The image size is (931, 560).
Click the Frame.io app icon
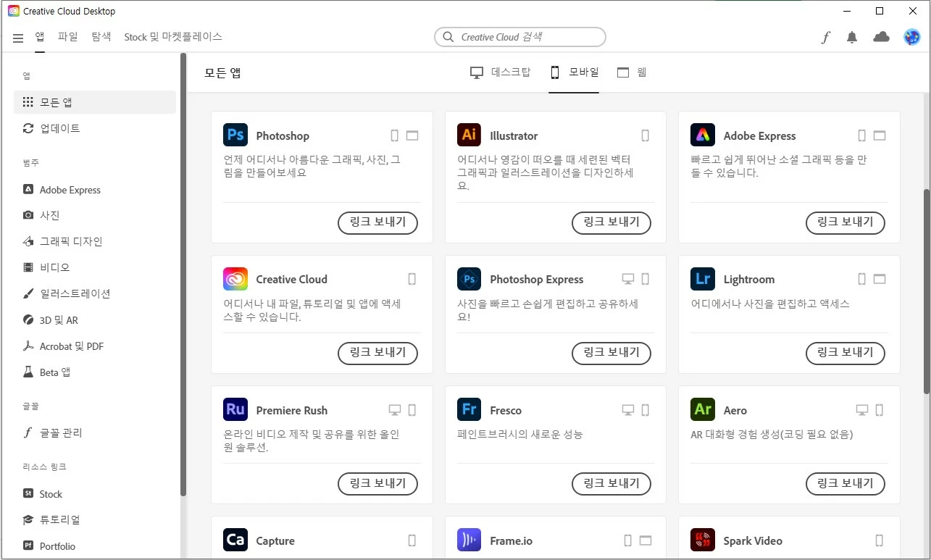tap(469, 540)
